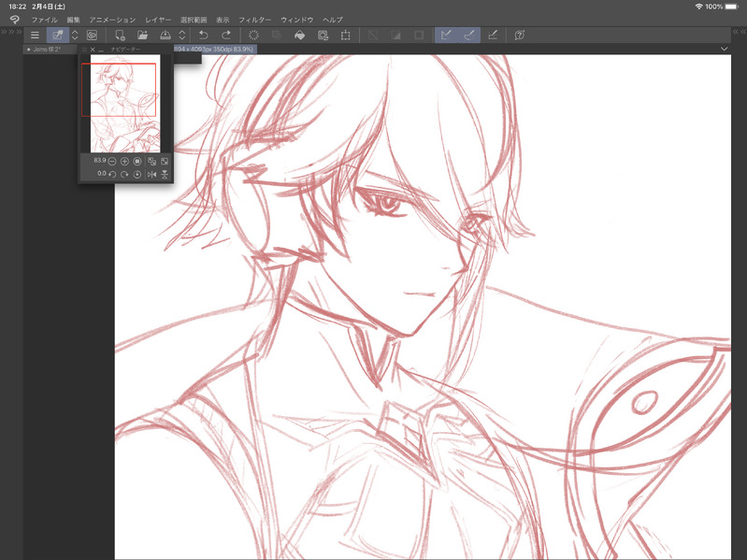Tap the iPad battery indicator
This screenshot has width=747, height=560.
[732, 7]
